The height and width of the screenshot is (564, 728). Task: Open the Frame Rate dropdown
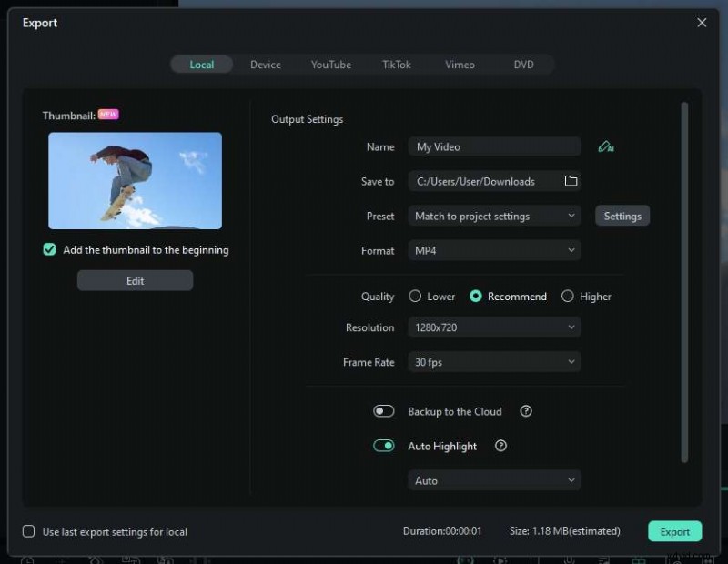click(494, 362)
